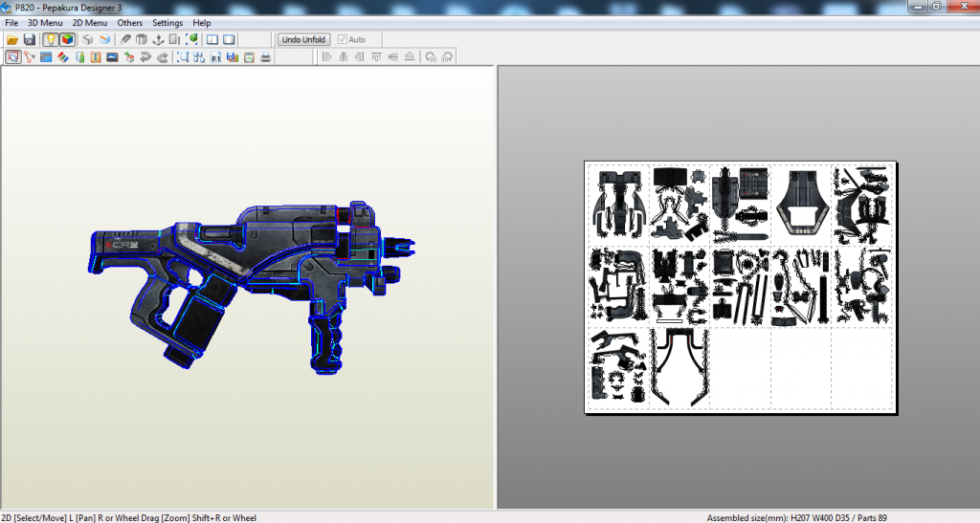Click the align vertical middle icon
The height and width of the screenshot is (523, 980).
pos(393,56)
